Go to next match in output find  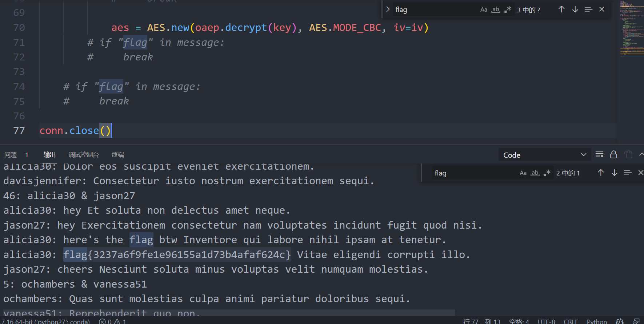pyautogui.click(x=614, y=173)
